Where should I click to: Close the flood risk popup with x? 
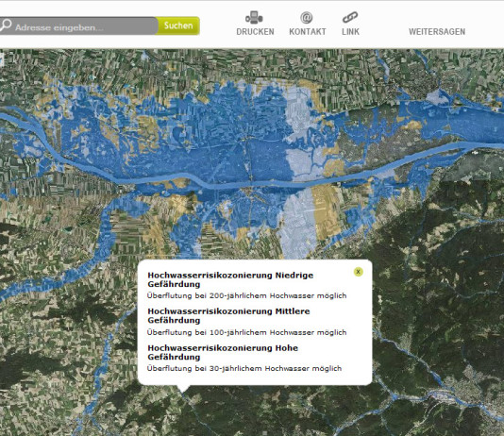coord(358,272)
